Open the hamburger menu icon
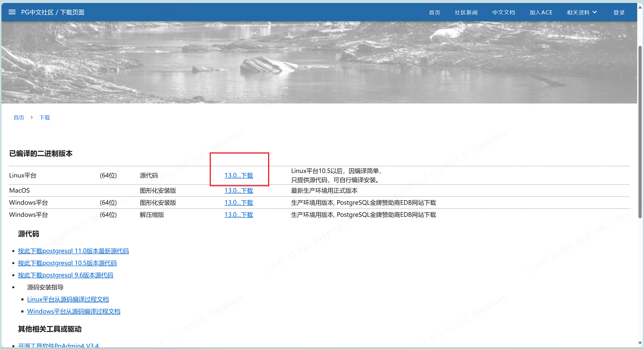 pos(12,12)
